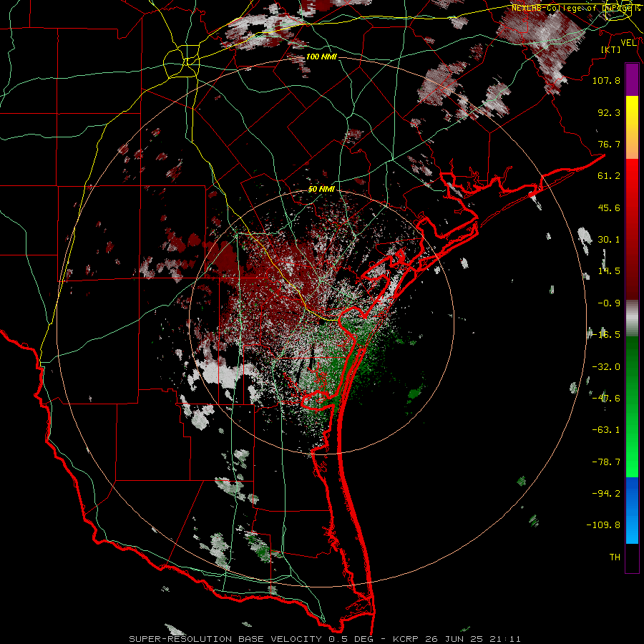This screenshot has width=644, height=644.
Task: Select the 107.8 value on velocity scale
Action: pos(606,80)
